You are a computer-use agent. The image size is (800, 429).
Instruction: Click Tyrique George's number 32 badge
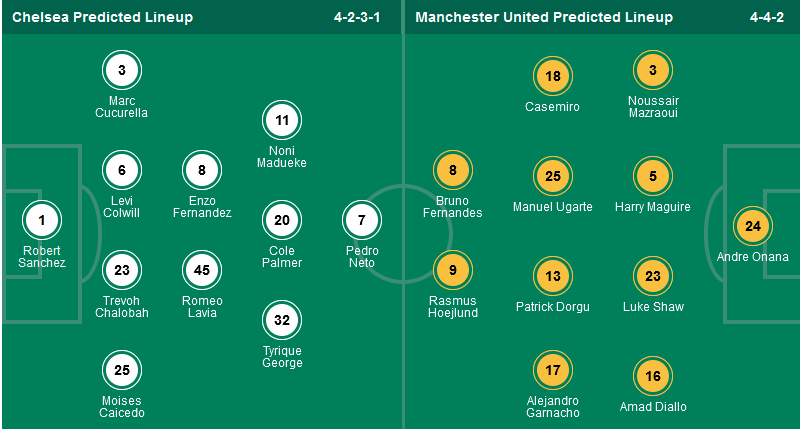click(x=282, y=320)
